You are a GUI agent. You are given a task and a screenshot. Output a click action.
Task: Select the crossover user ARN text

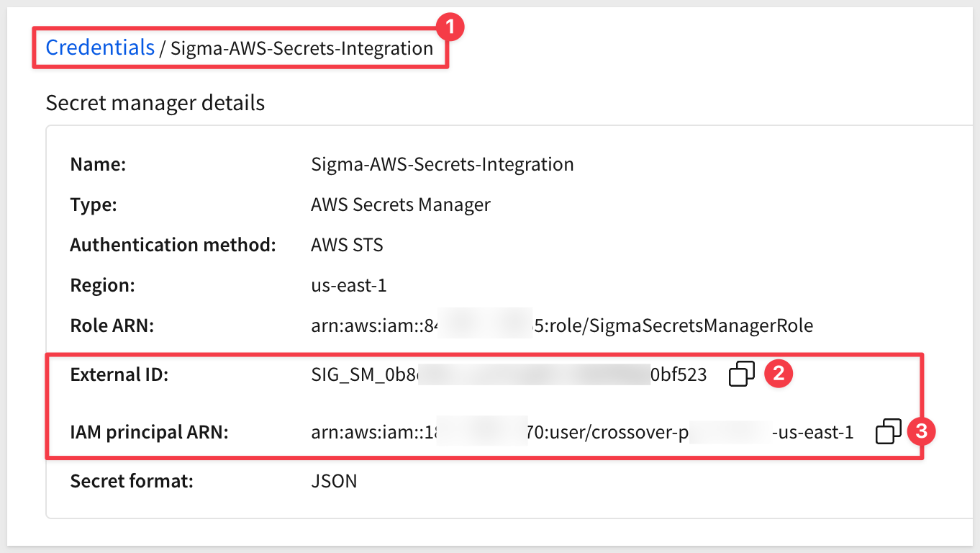(583, 432)
